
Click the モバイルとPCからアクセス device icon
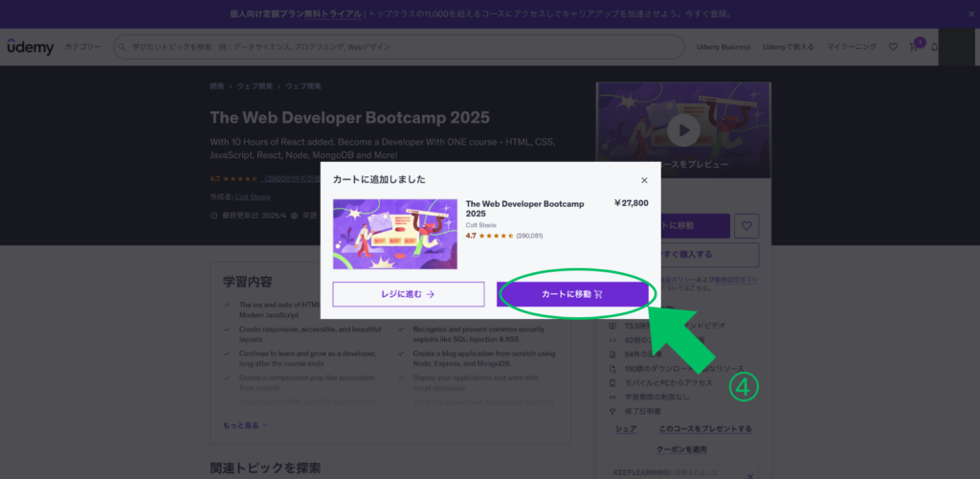pyautogui.click(x=612, y=382)
